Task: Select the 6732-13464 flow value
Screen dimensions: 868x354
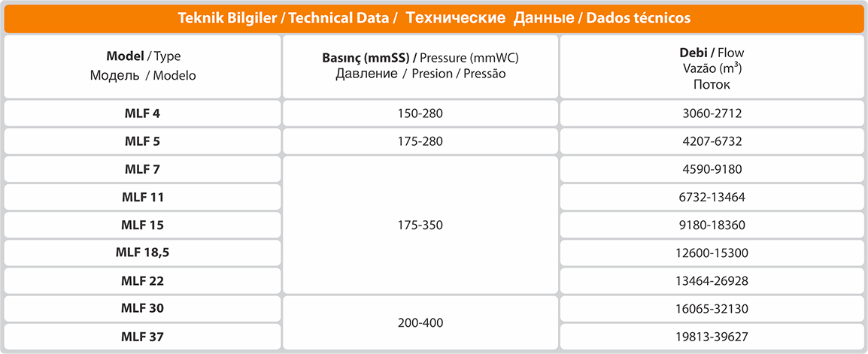Action: point(712,198)
